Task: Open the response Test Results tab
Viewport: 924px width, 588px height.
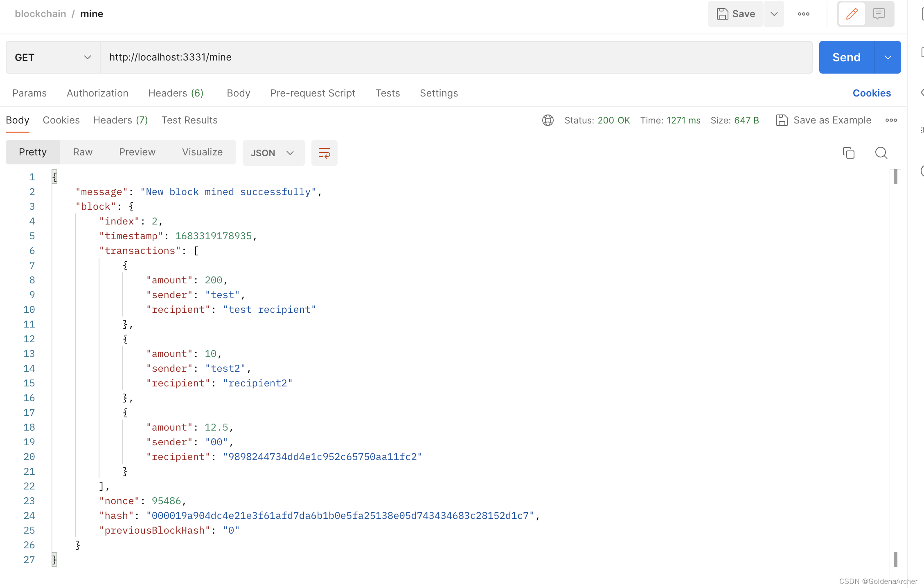Action: pos(189,120)
